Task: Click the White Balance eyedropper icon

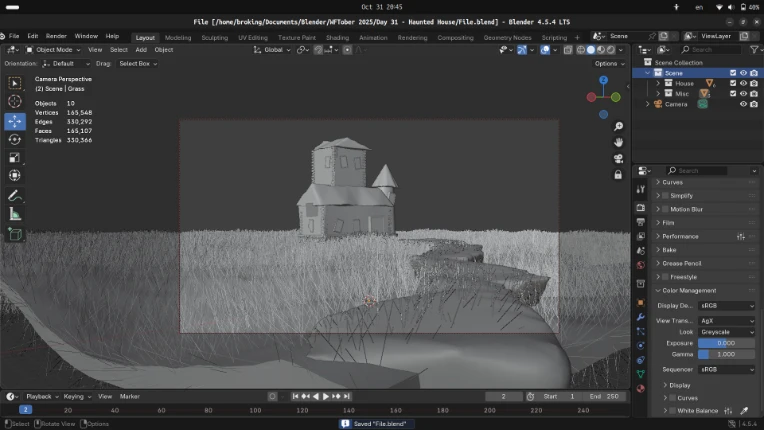Action: click(x=744, y=411)
